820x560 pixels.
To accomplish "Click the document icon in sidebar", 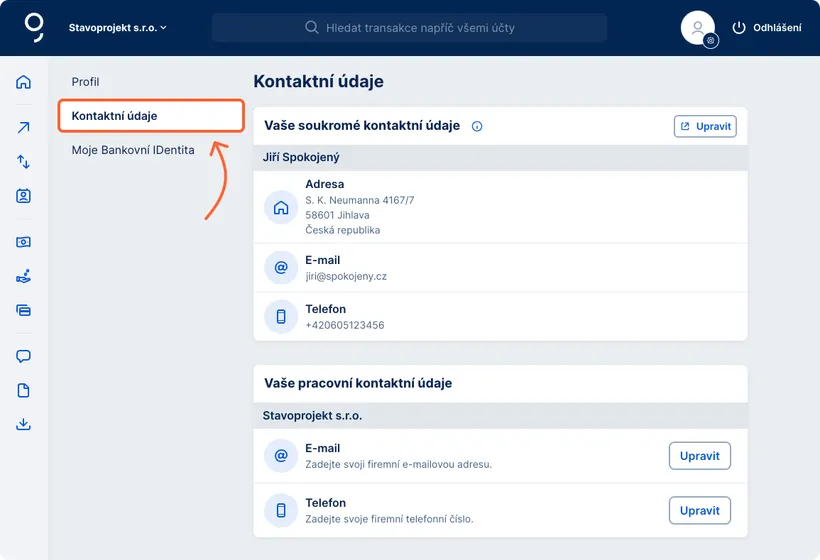I will coord(23,390).
